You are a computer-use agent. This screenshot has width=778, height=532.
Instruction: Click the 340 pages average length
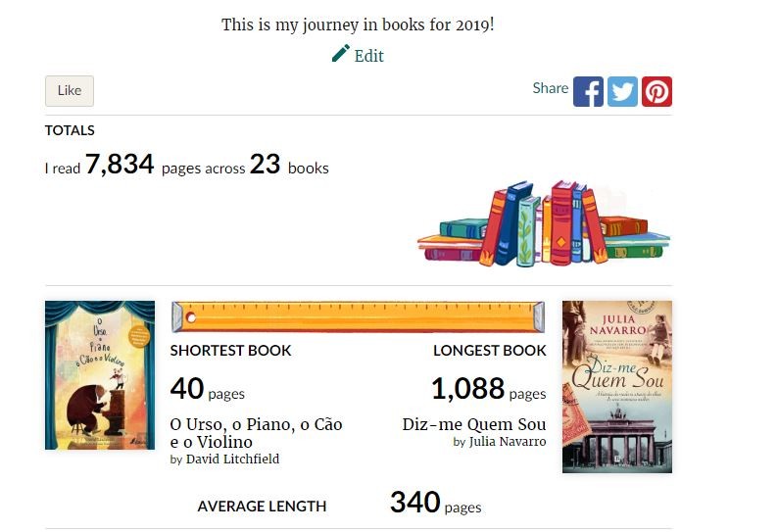435,503
